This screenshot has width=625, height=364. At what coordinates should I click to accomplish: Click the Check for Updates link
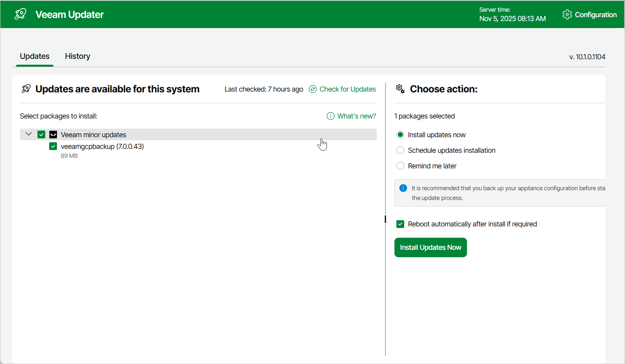348,89
